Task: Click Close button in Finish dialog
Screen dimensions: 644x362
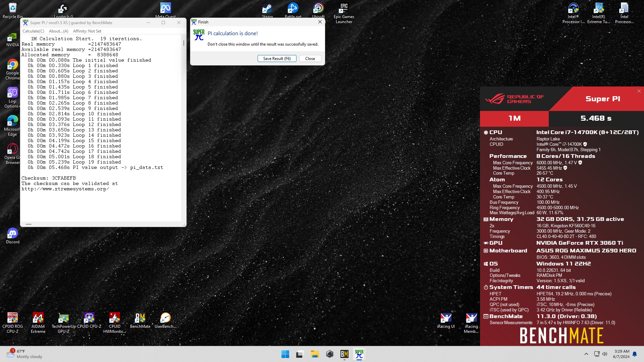Action: pos(310,59)
